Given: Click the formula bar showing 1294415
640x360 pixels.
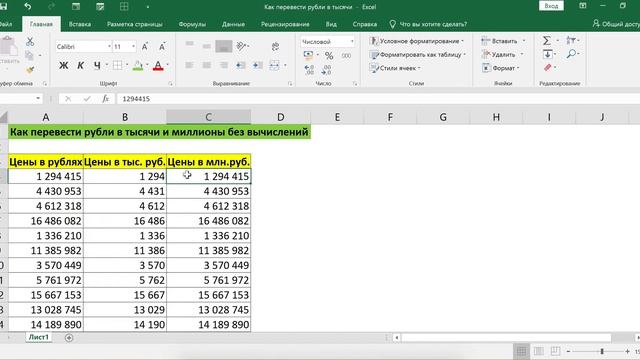Looking at the screenshot, I should pos(378,99).
